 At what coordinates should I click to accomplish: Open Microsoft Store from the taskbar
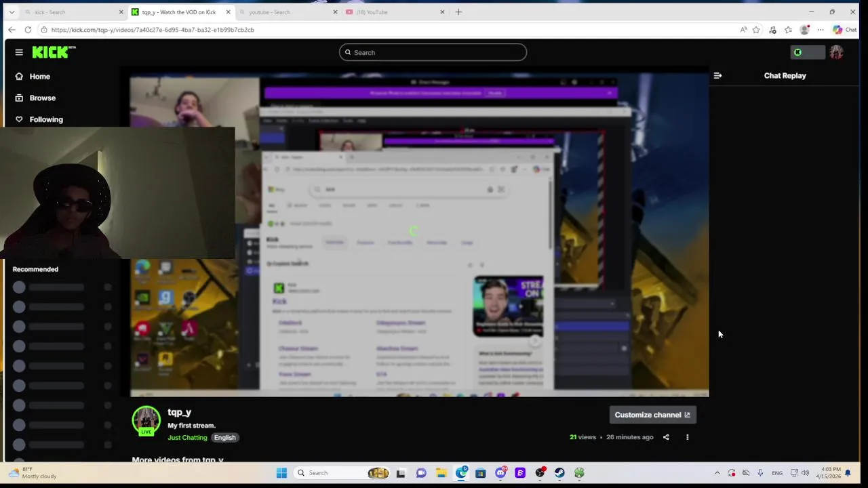pos(481,473)
